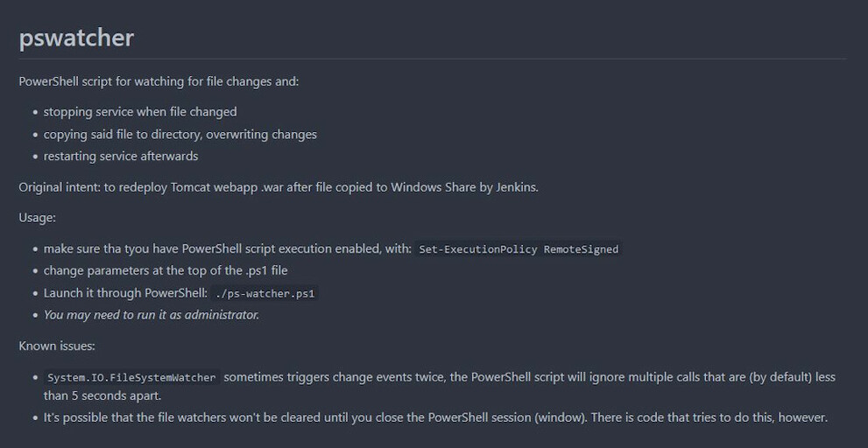
Task: Click 'restarting service afterwards' bullet
Action: click(121, 156)
